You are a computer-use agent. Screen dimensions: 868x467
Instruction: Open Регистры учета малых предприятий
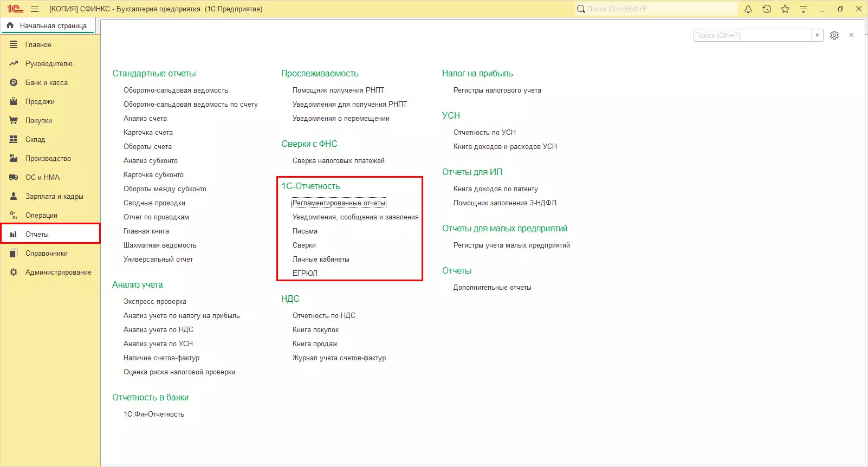click(511, 245)
